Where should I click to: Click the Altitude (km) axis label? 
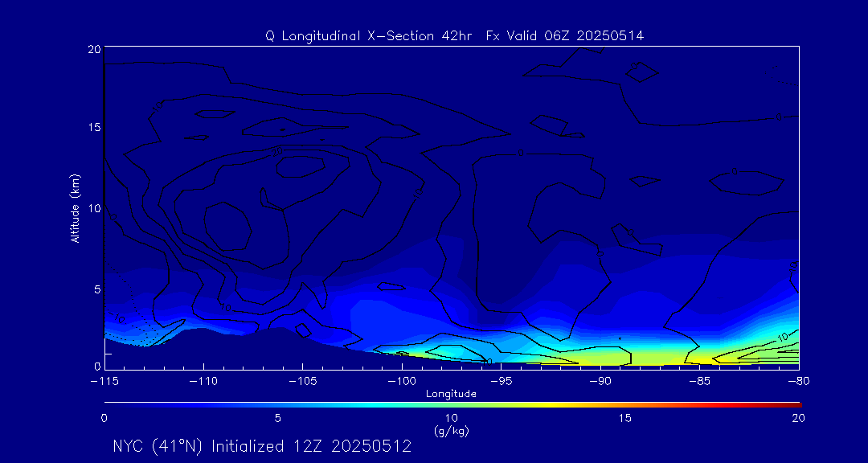[x=75, y=207]
